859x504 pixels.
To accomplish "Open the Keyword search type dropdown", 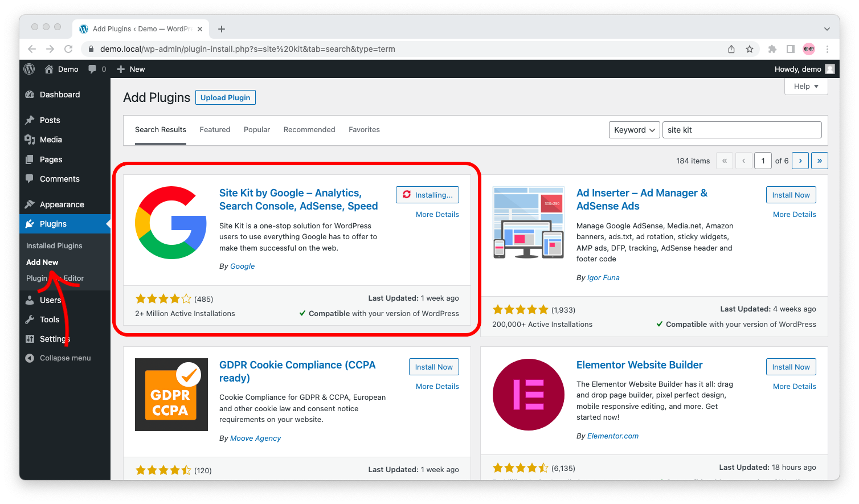I will (x=634, y=130).
